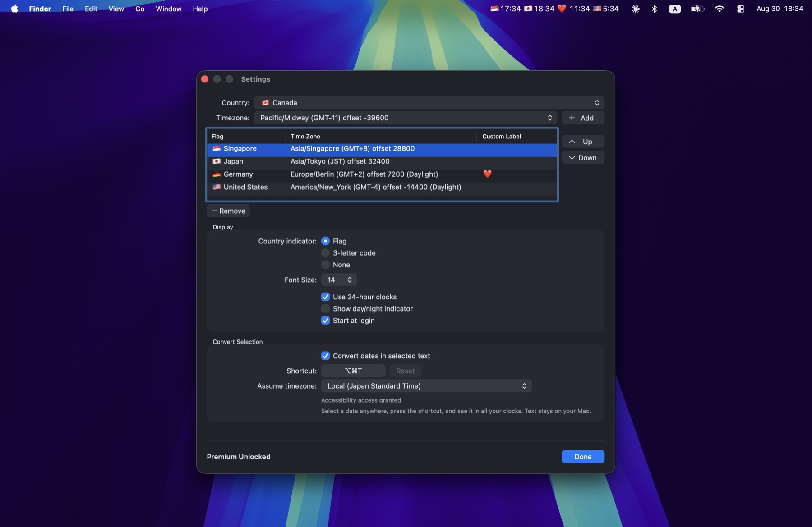Image resolution: width=812 pixels, height=527 pixels.
Task: Open battery status menu
Action: (x=697, y=9)
